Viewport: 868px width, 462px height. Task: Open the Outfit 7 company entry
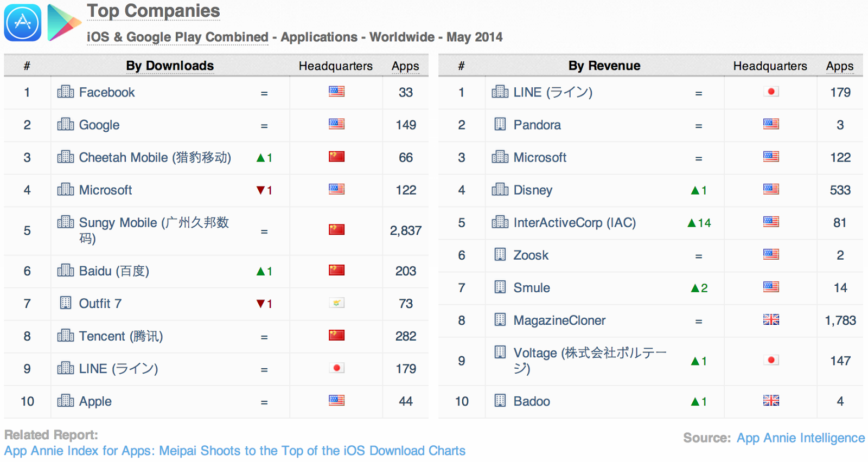[x=100, y=303]
